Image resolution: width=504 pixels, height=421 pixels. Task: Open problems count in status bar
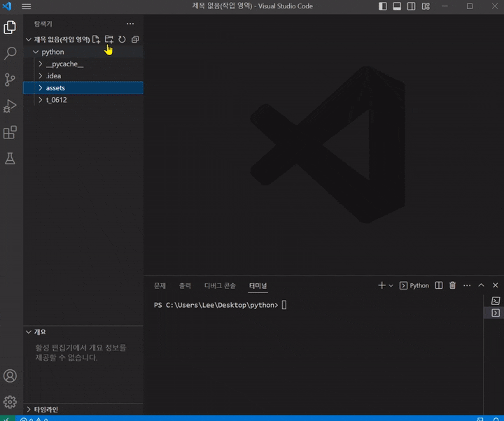(x=34, y=419)
